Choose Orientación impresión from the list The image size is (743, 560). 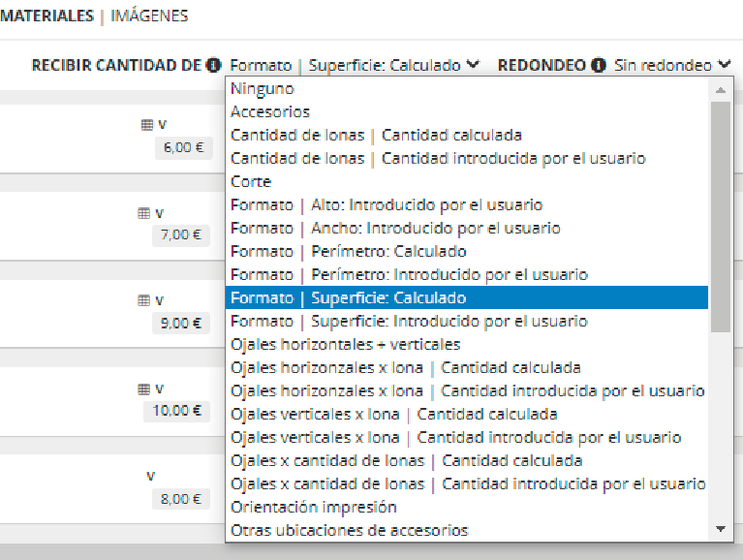[x=313, y=508]
